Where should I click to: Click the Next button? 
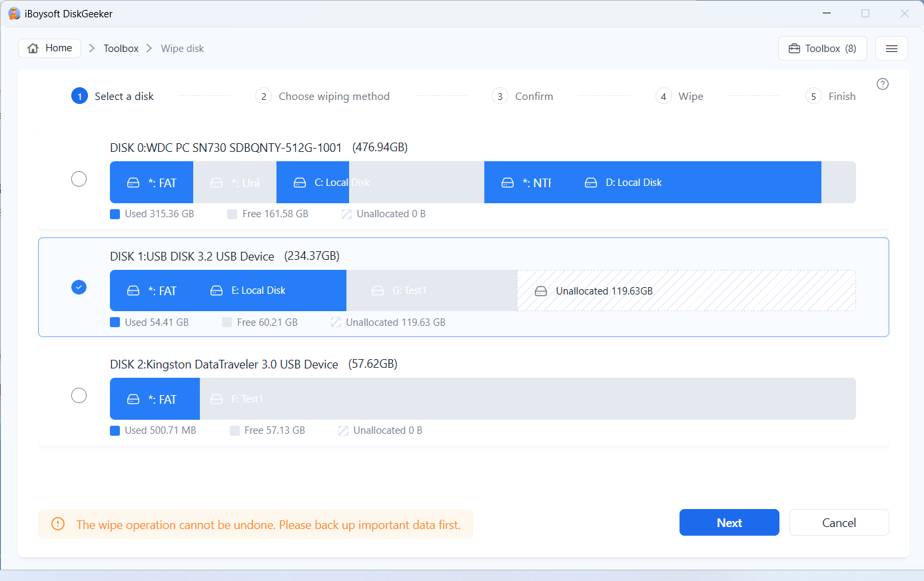[x=729, y=522]
